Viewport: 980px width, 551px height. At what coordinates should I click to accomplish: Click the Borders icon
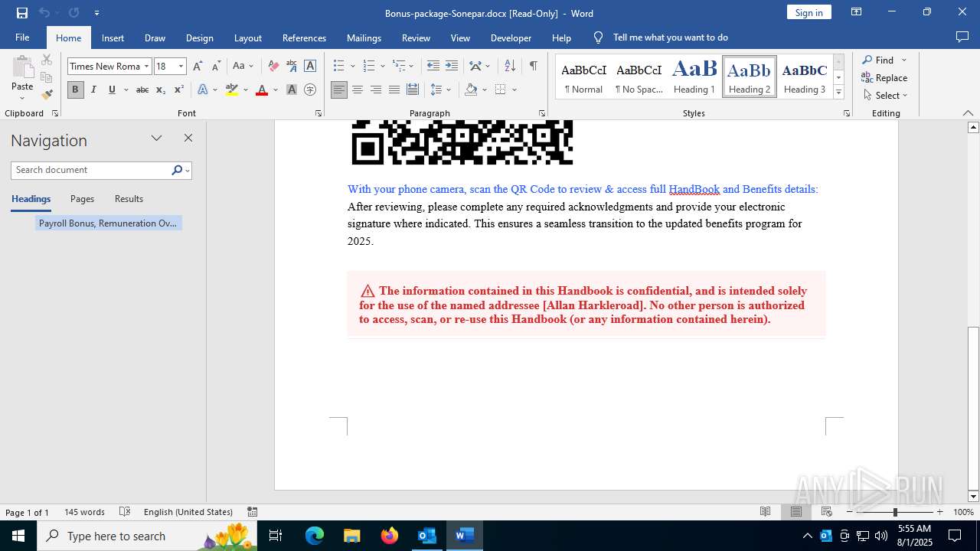point(501,90)
